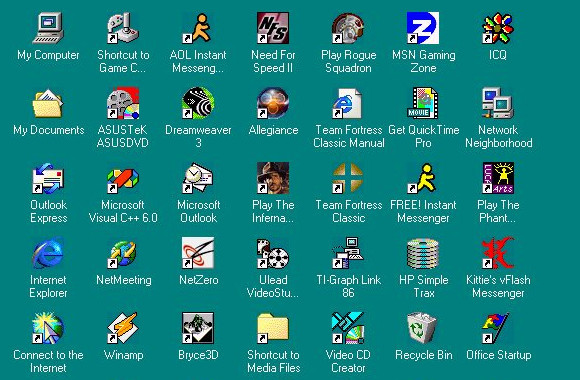Select the Recycle Bin icon
The width and height of the screenshot is (580, 380).
pyautogui.click(x=423, y=328)
